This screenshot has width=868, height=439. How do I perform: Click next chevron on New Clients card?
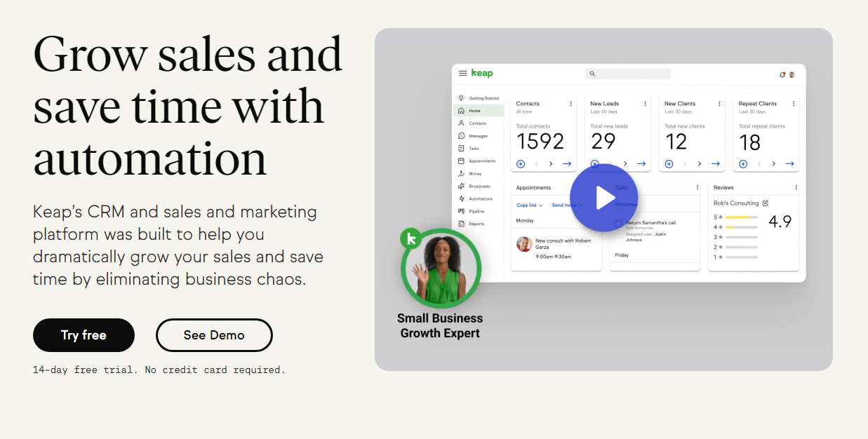[700, 163]
